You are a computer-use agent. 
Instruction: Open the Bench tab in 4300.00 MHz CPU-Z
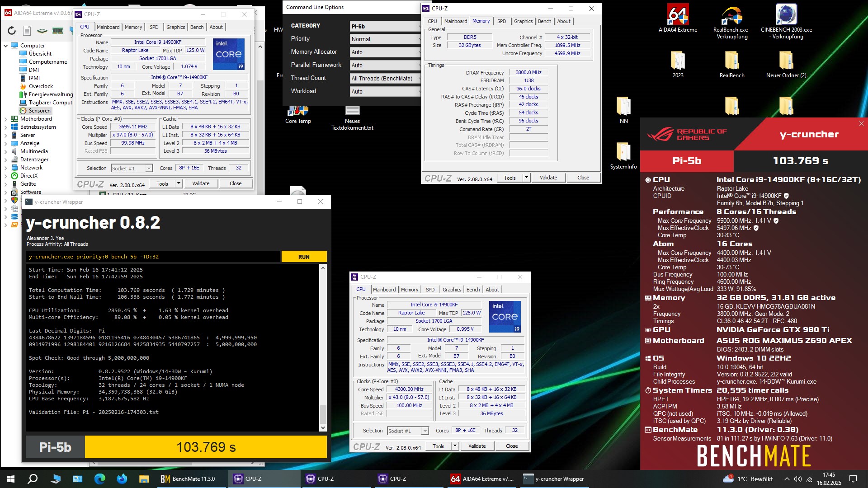click(473, 290)
